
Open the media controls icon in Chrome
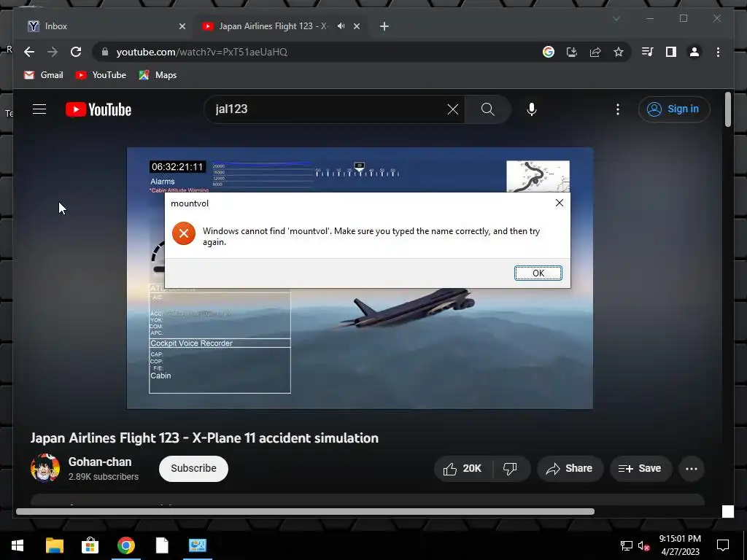click(x=647, y=52)
